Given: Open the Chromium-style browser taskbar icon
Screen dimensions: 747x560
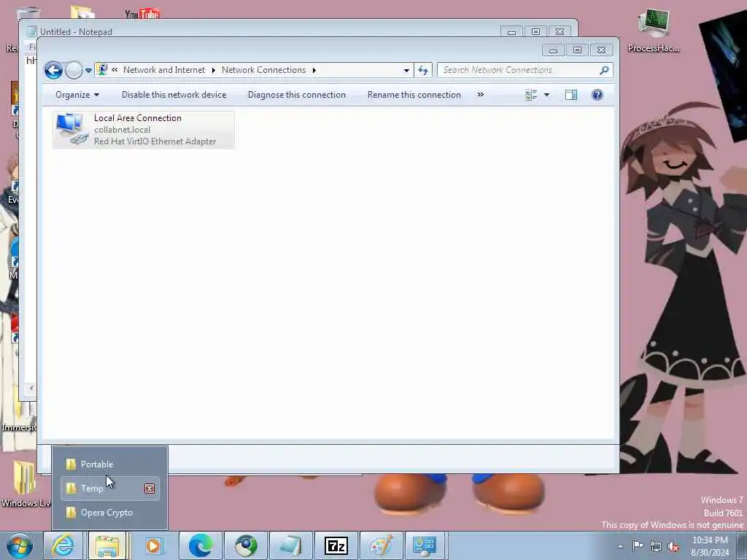Looking at the screenshot, I should point(245,545).
